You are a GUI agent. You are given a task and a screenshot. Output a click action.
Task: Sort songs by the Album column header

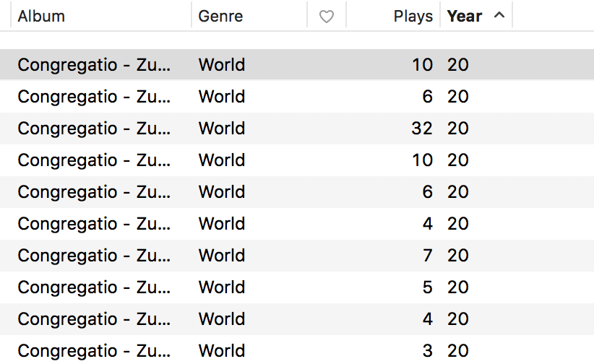coord(41,16)
